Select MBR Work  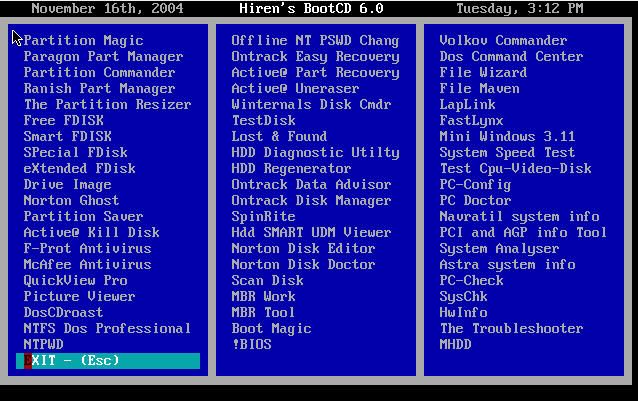pyautogui.click(x=264, y=296)
